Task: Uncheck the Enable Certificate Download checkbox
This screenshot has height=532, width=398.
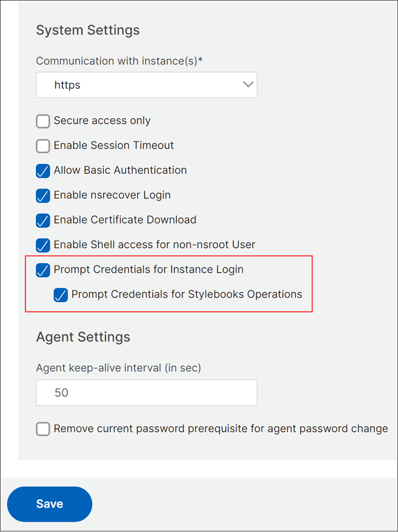Action: coord(43,220)
